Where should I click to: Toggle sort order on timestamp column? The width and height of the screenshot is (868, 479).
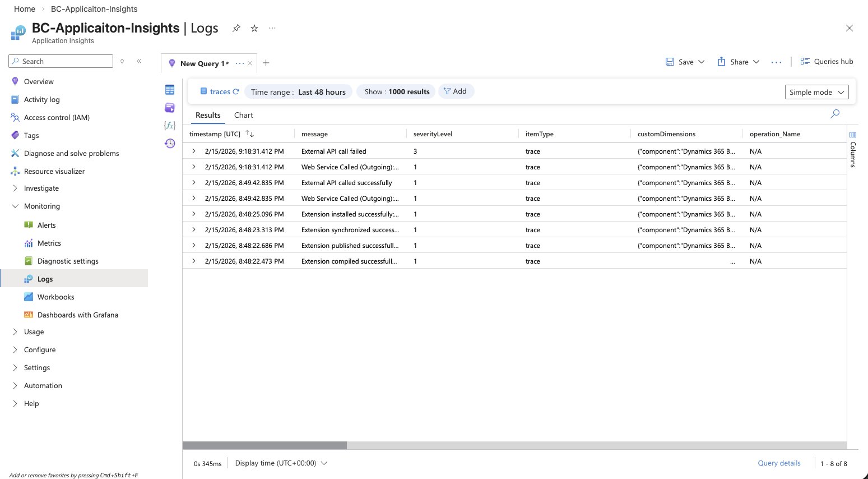coord(250,134)
